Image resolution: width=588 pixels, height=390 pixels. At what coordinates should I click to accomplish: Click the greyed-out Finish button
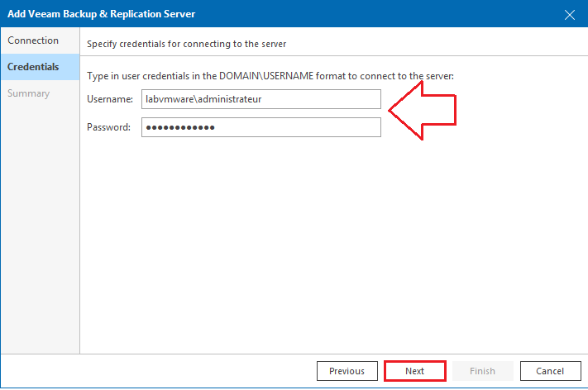[483, 371]
